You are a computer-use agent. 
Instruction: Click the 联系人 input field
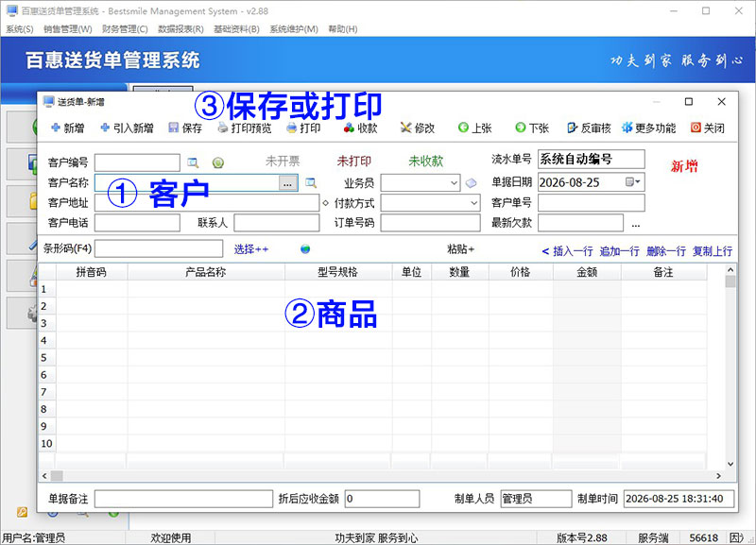click(x=277, y=223)
